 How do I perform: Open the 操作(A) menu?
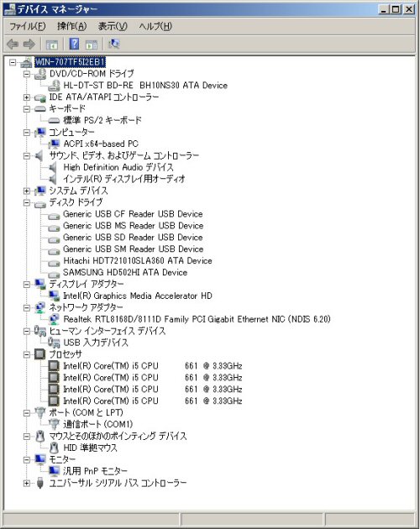[71, 26]
